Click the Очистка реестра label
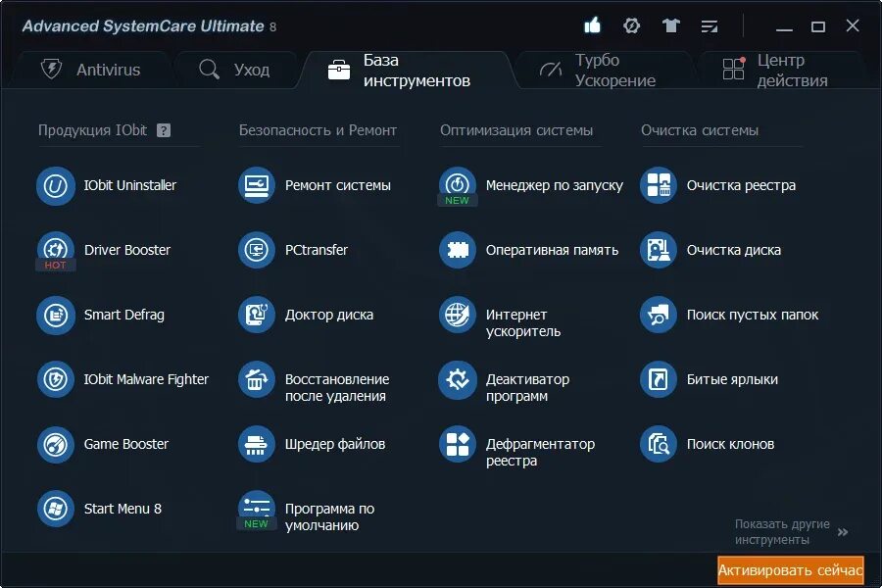This screenshot has height=588, width=882. 741,185
